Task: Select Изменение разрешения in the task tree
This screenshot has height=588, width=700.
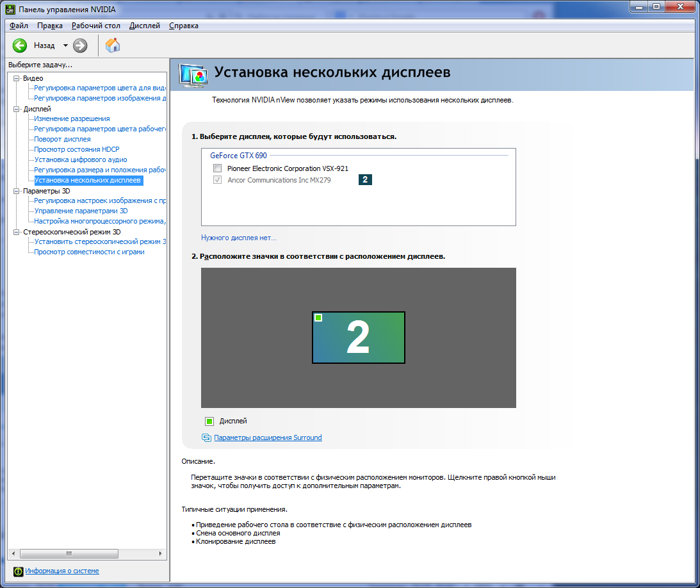Action: point(72,118)
